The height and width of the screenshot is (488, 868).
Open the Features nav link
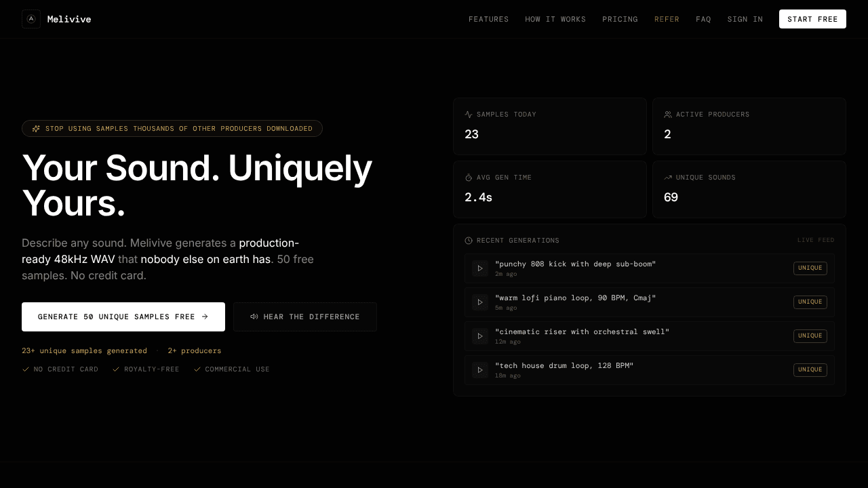click(x=489, y=19)
